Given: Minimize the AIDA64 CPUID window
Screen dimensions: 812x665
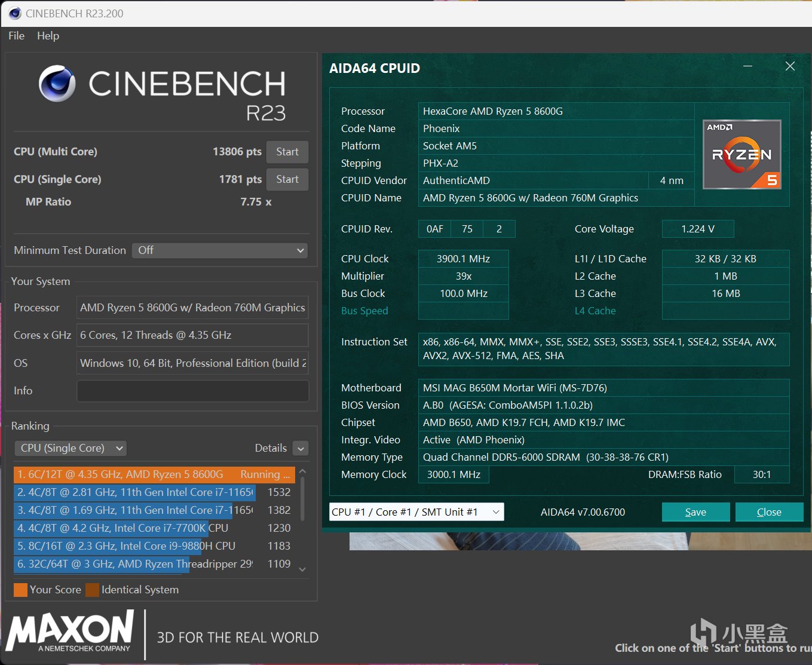Looking at the screenshot, I should coord(748,66).
